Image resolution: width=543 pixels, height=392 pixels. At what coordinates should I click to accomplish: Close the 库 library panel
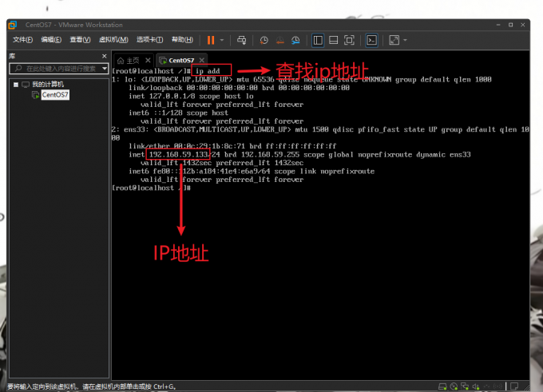pos(105,56)
